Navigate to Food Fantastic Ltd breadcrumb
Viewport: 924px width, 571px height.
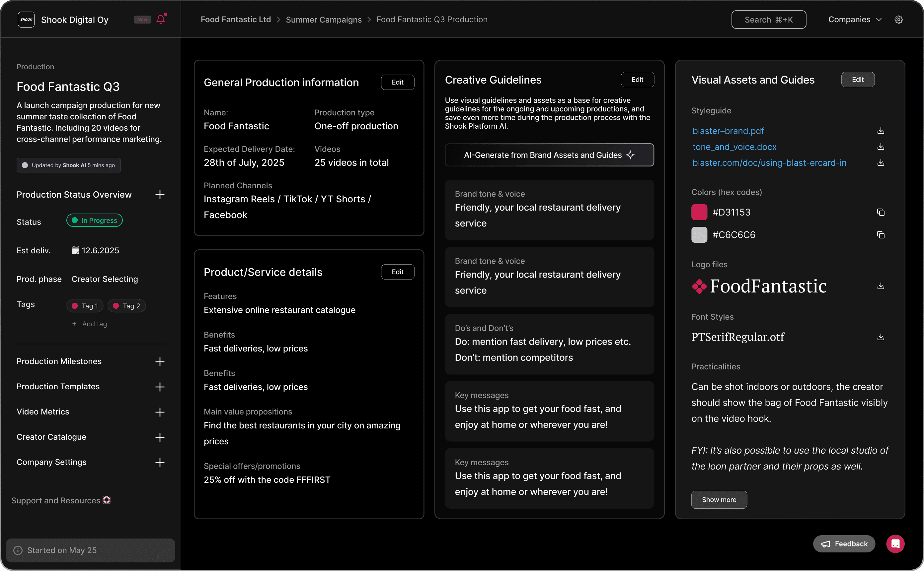point(235,20)
